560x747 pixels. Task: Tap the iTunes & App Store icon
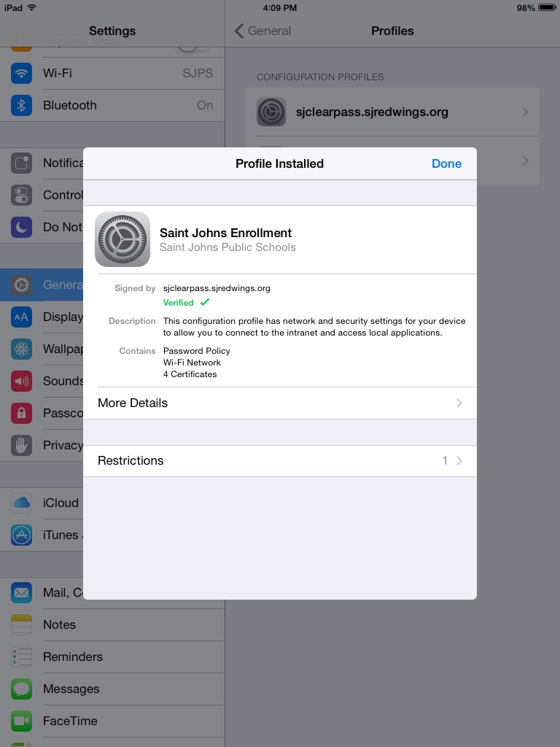(21, 535)
